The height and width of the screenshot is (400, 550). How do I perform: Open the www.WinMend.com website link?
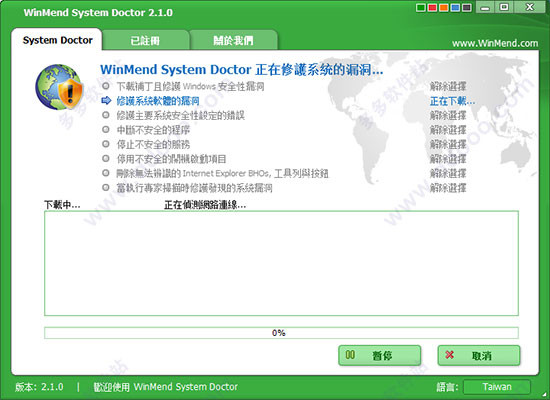[x=495, y=43]
